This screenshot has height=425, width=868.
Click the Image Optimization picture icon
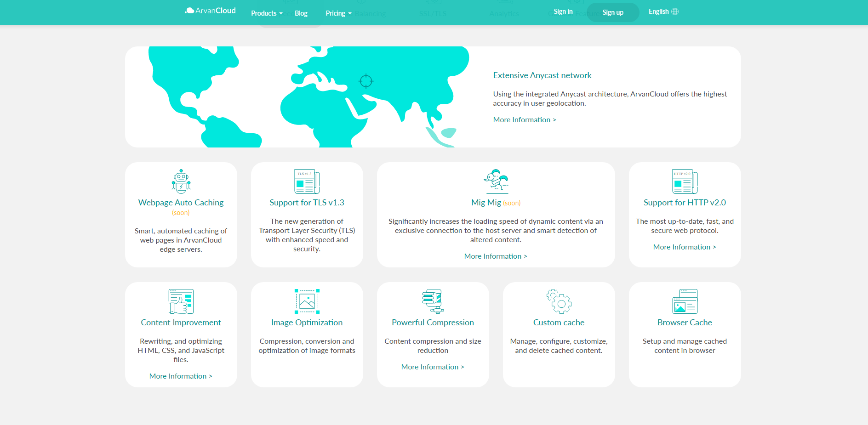coord(307,301)
